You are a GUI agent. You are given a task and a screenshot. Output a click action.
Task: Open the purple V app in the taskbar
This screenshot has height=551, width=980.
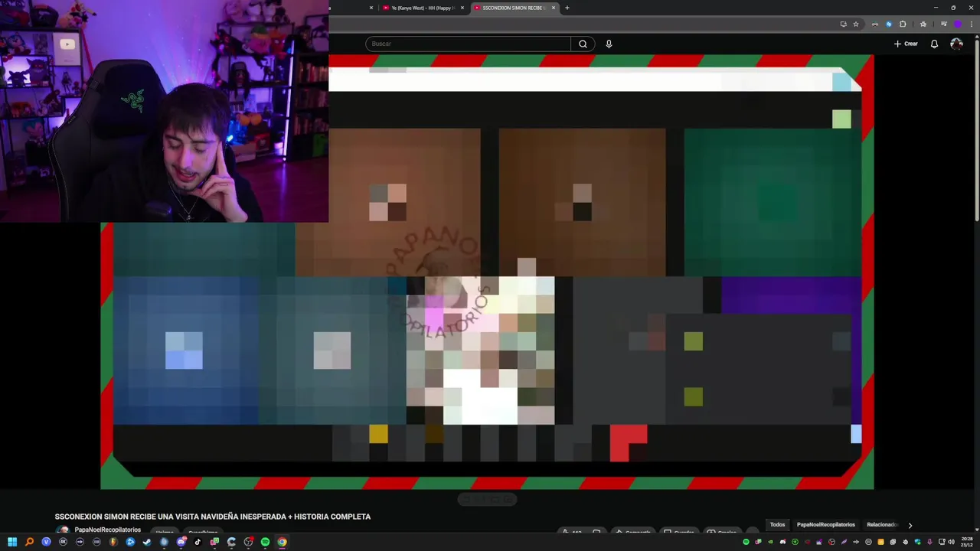[x=46, y=542]
